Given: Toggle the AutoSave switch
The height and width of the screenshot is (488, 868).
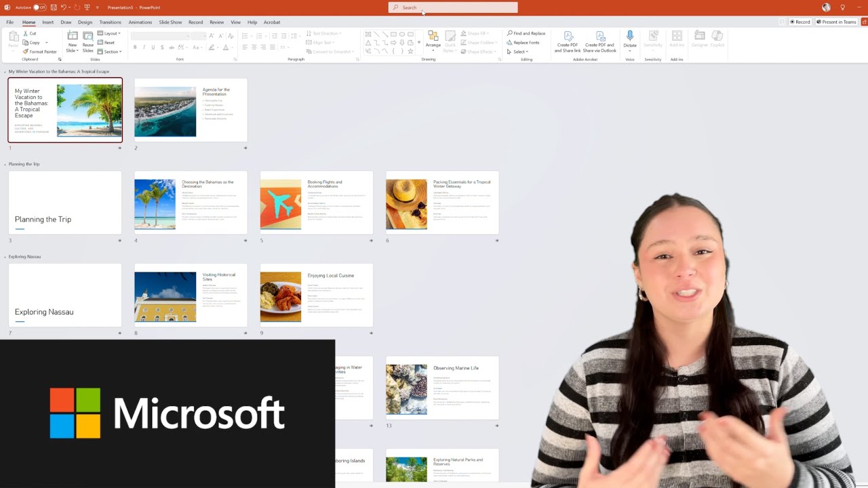Looking at the screenshot, I should [39, 7].
